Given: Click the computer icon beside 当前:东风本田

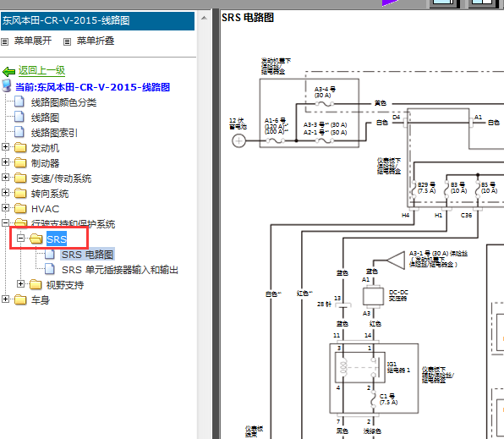Looking at the screenshot, I should [7, 86].
